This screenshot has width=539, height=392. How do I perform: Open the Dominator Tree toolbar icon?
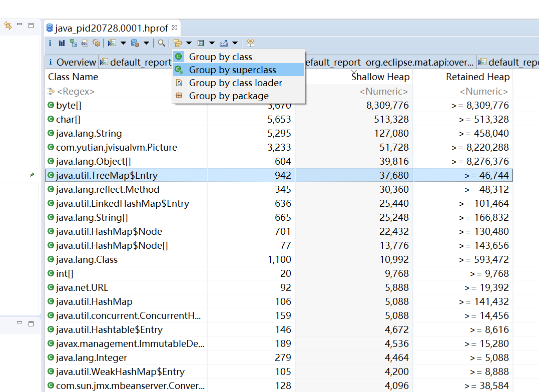[x=74, y=43]
